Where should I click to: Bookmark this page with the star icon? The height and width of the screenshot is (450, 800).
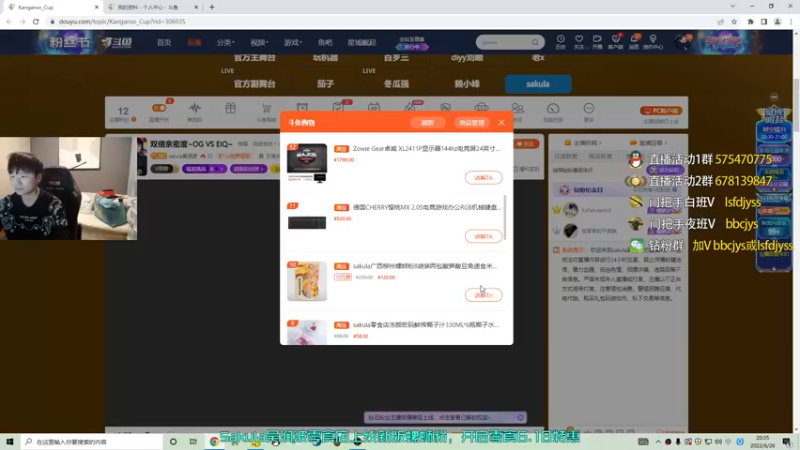(734, 21)
